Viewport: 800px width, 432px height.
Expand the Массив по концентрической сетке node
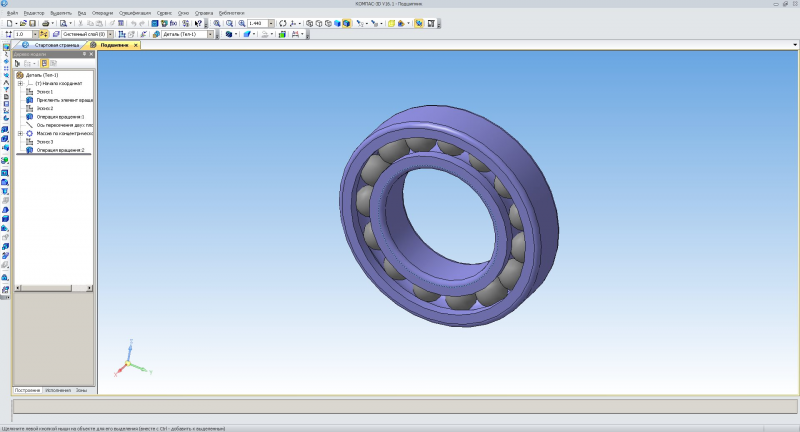pos(20,133)
